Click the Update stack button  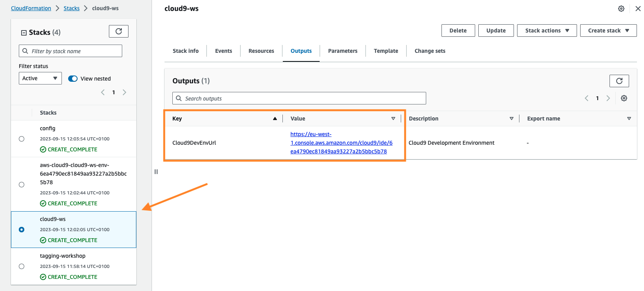(496, 31)
